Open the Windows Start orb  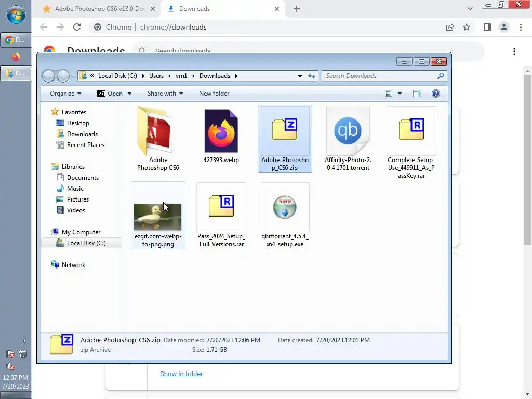pos(16,15)
